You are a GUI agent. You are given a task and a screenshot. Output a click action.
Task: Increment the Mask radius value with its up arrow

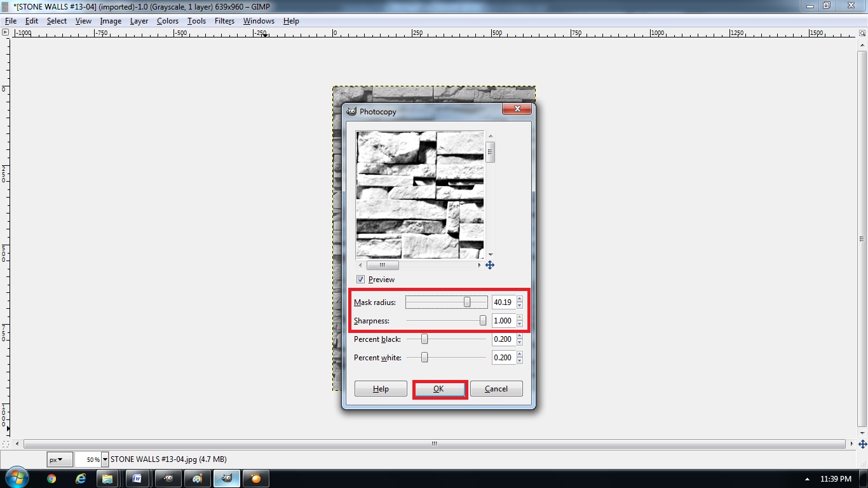click(519, 299)
